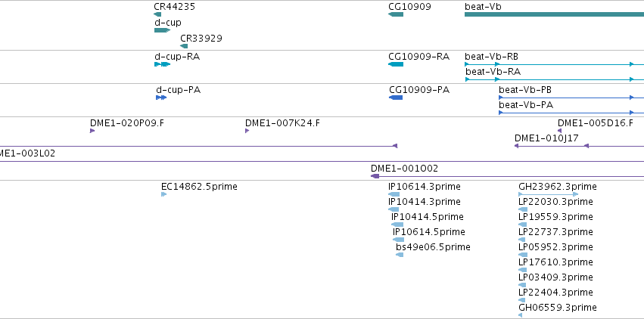Select the LP19559.3prime EST glyph
Image resolution: width=644 pixels, height=319 pixels.
(522, 225)
